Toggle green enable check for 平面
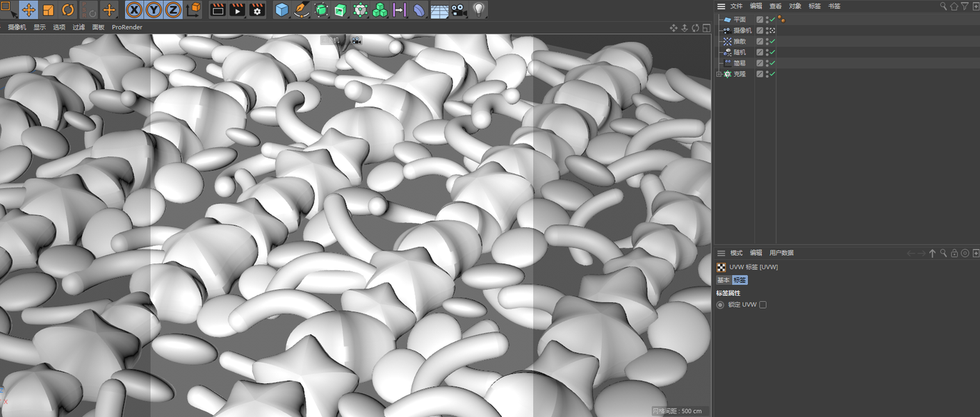Screen dimensions: 980x417 pos(771,19)
